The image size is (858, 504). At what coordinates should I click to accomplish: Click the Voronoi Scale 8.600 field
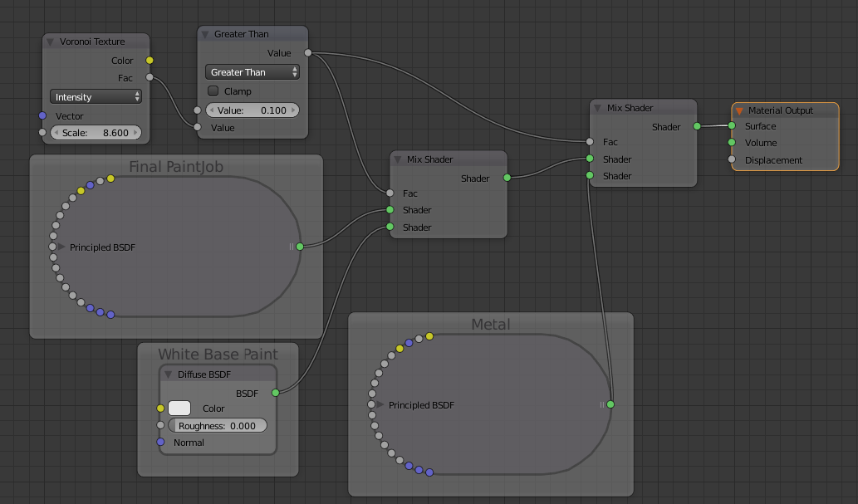[96, 132]
